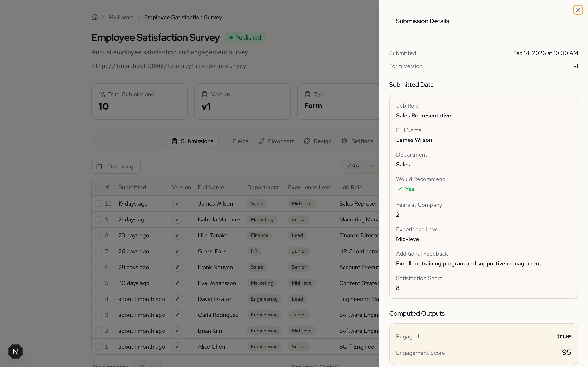Click the Total Submissions people icon

(x=101, y=94)
